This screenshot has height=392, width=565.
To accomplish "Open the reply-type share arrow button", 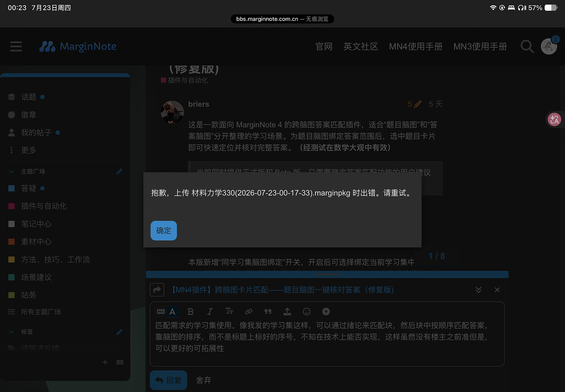I will coord(157,290).
